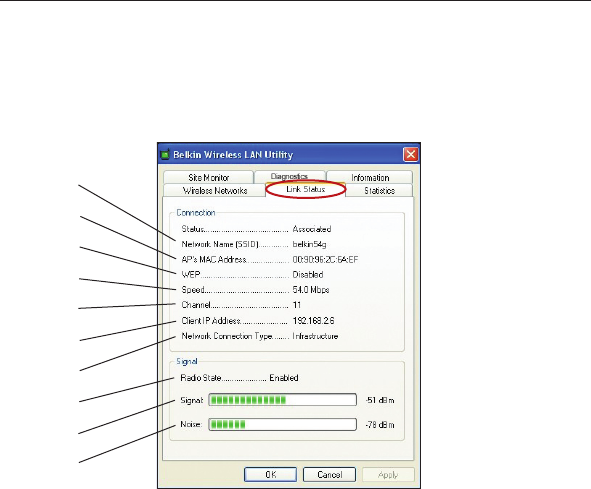
Task: Click the greyed-out Apply button
Action: (x=388, y=474)
